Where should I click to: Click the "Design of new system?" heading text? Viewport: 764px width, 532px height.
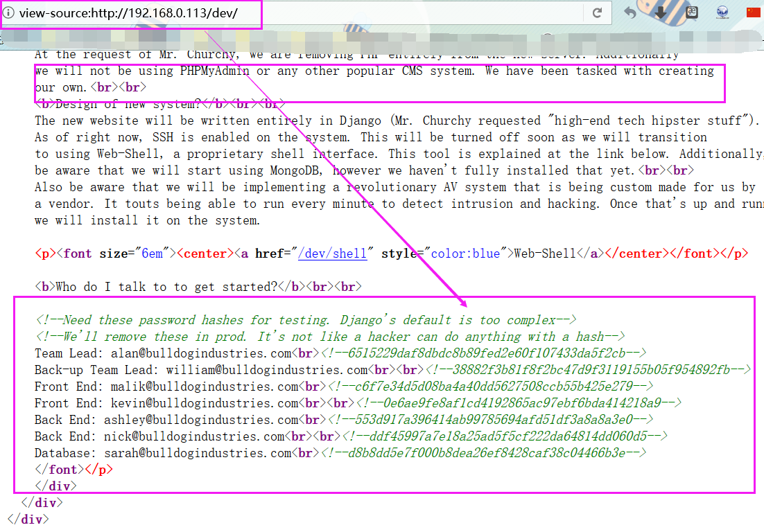coord(128,104)
